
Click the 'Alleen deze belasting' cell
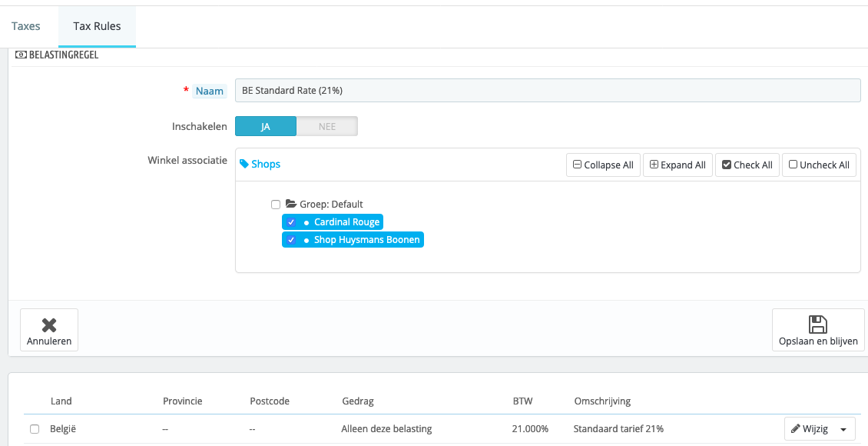[386, 429]
